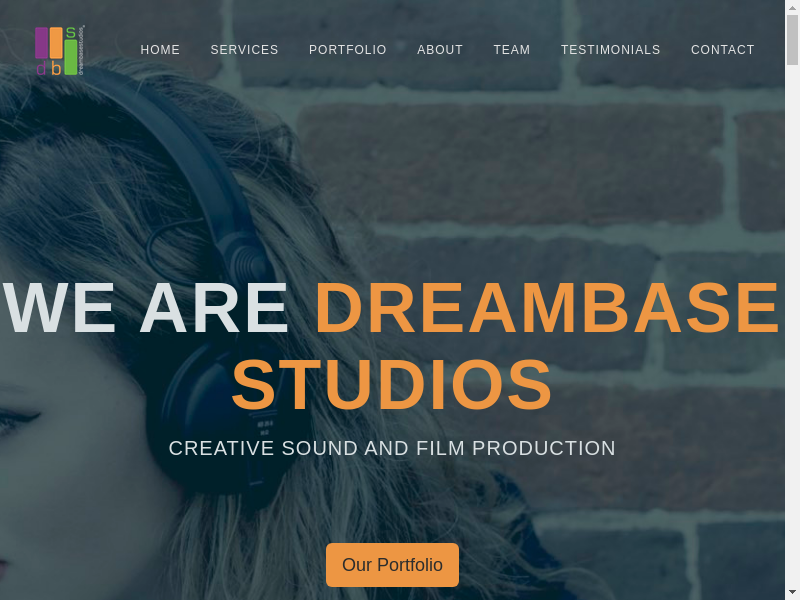Open the TEAM menu item
Screen dimensions: 800x600
512,49
